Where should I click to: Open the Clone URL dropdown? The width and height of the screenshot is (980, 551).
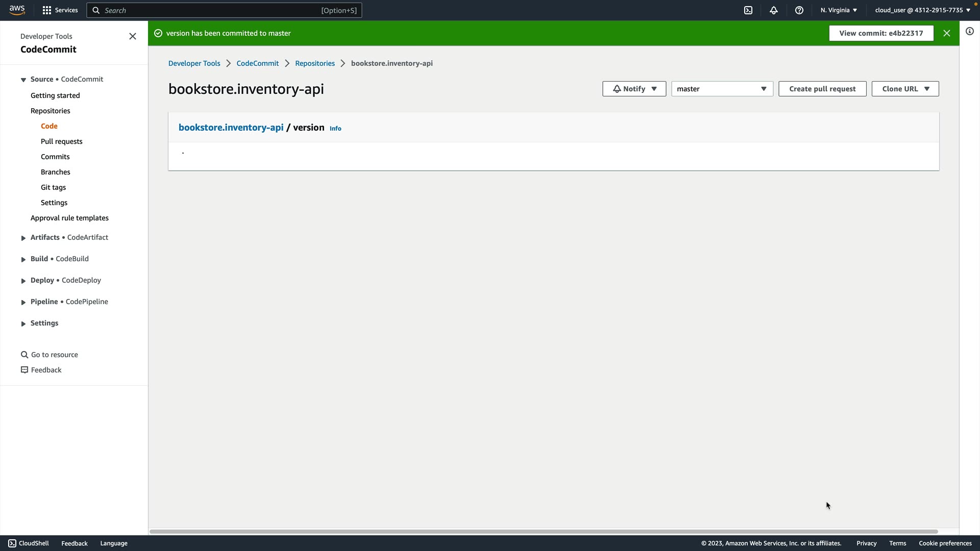pyautogui.click(x=905, y=89)
